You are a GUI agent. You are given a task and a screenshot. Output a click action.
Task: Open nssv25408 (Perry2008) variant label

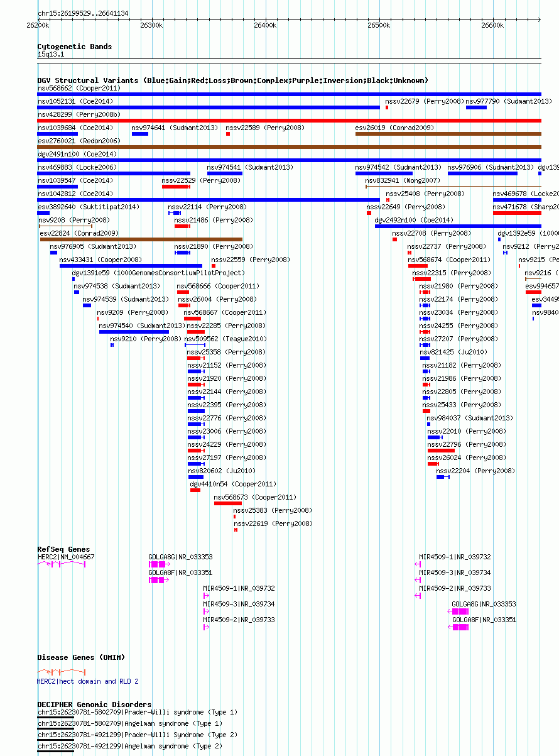pos(425,194)
